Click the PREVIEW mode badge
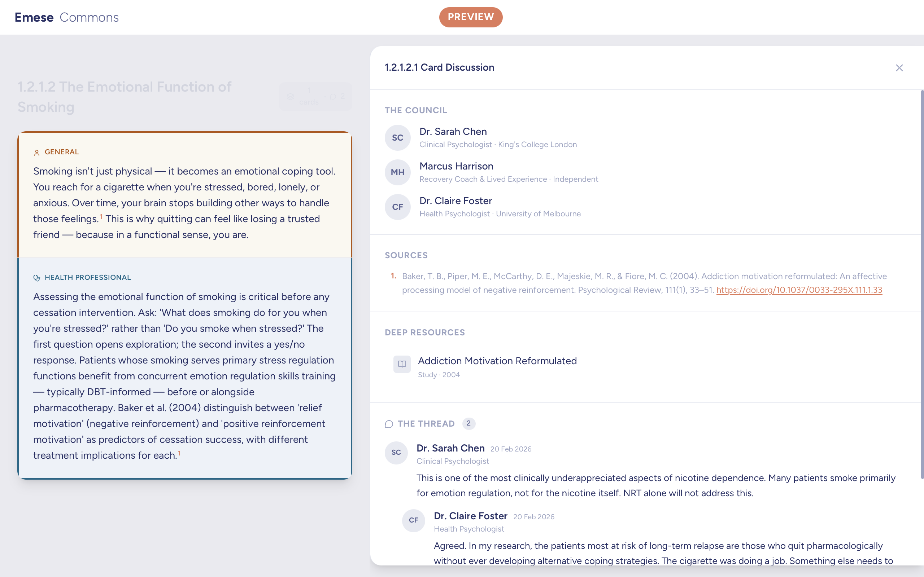Image resolution: width=924 pixels, height=577 pixels. [471, 17]
